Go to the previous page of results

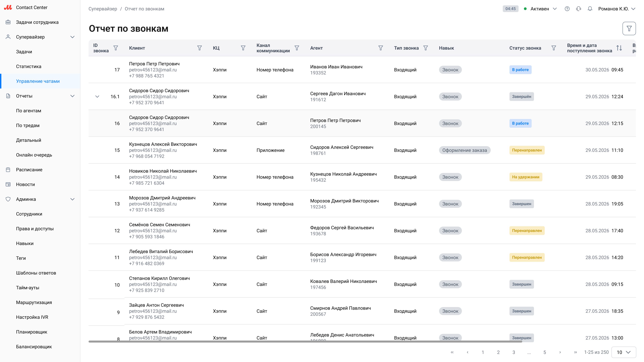pos(468,352)
